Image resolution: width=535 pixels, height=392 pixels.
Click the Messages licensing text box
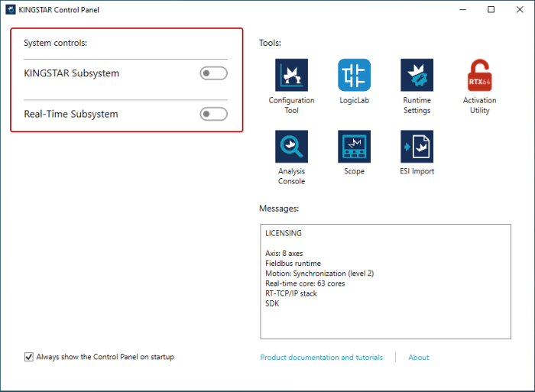click(x=385, y=281)
